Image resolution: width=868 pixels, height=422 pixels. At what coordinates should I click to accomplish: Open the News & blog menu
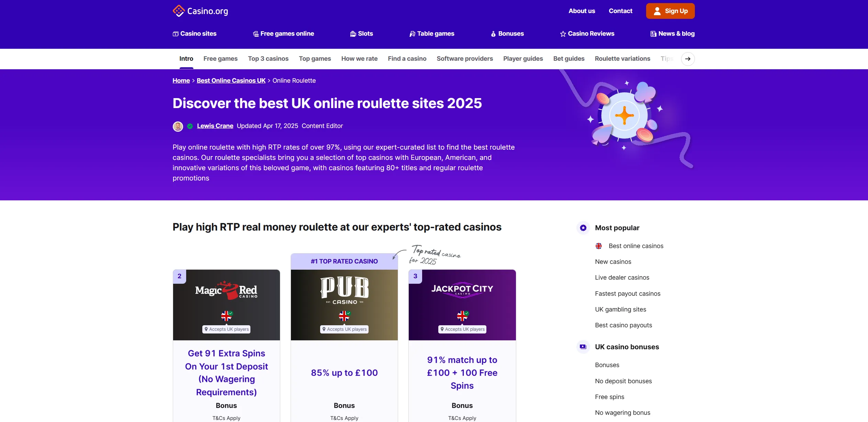point(672,34)
